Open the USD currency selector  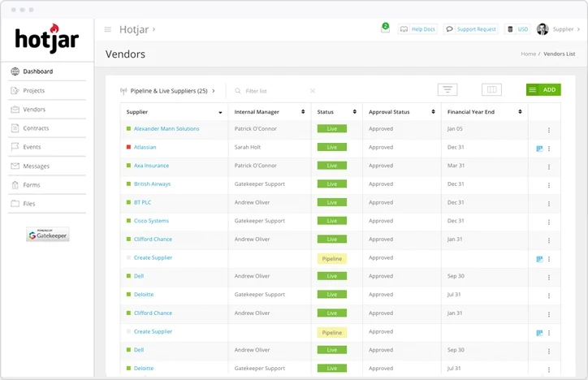[517, 29]
